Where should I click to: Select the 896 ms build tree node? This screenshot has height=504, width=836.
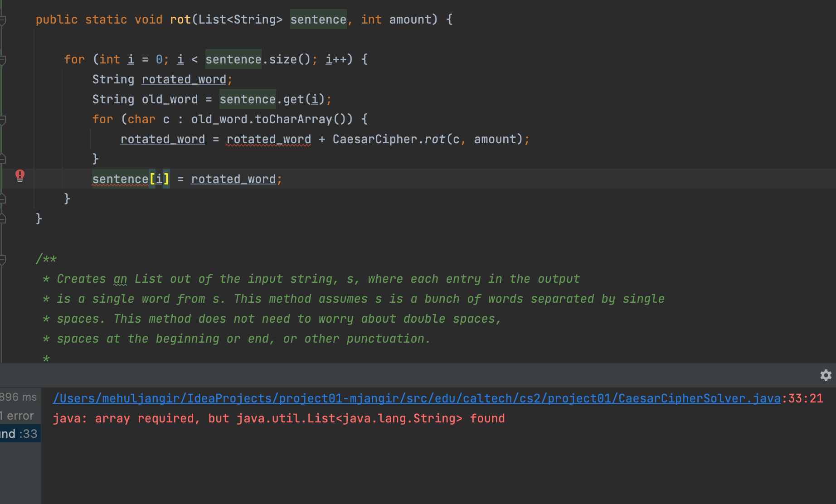coord(19,397)
